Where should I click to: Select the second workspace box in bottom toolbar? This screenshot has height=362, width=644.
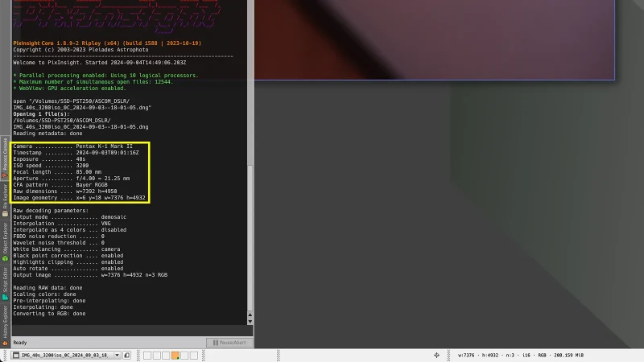point(157,355)
